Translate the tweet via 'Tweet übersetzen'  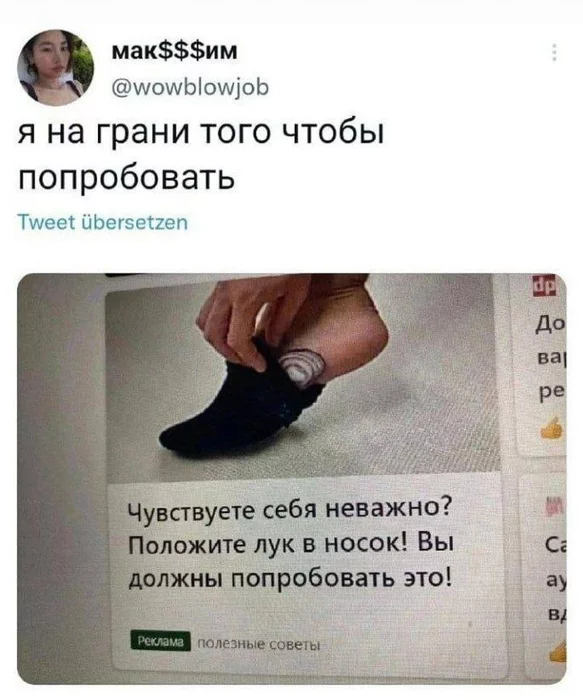[103, 222]
